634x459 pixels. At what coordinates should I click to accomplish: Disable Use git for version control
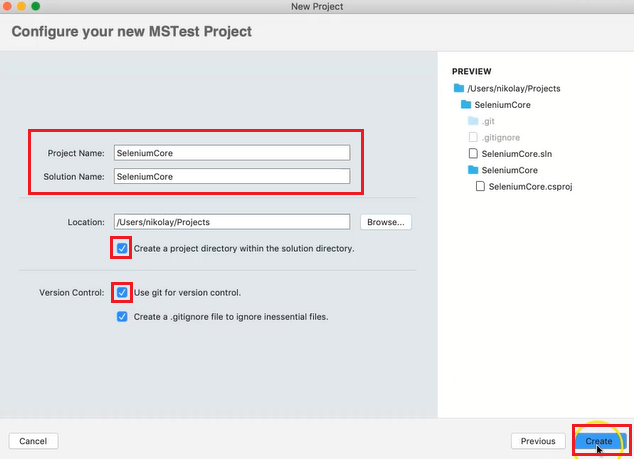pos(122,292)
